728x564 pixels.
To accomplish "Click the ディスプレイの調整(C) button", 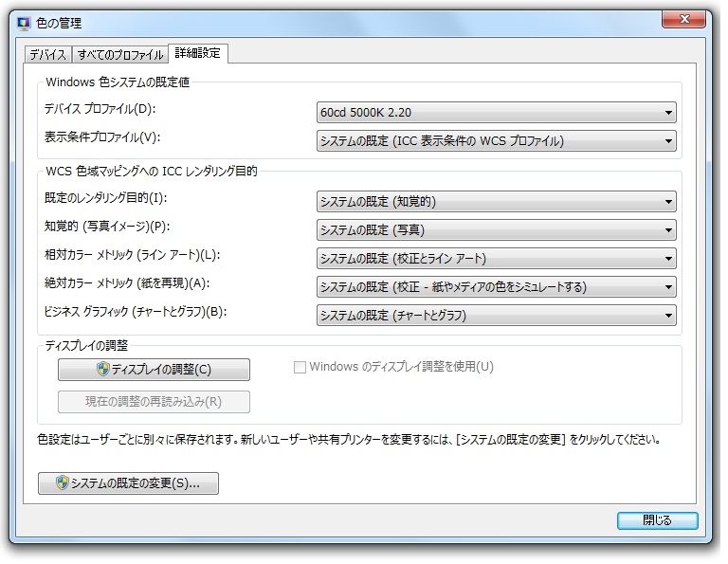I will pyautogui.click(x=154, y=370).
